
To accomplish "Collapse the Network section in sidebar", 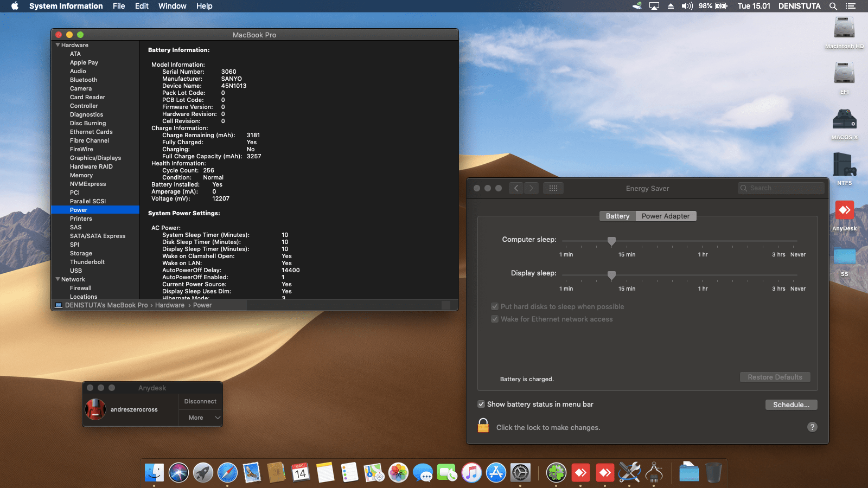I will tap(58, 279).
